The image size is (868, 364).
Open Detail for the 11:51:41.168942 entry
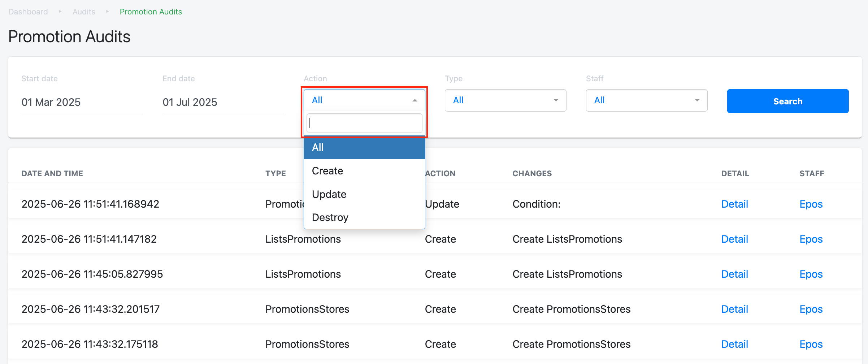point(734,204)
